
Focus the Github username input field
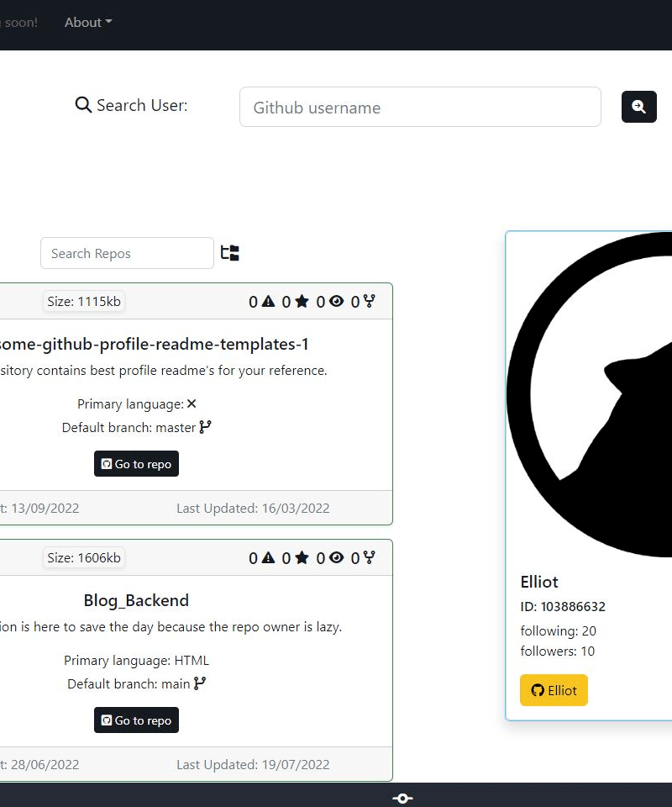[420, 107]
